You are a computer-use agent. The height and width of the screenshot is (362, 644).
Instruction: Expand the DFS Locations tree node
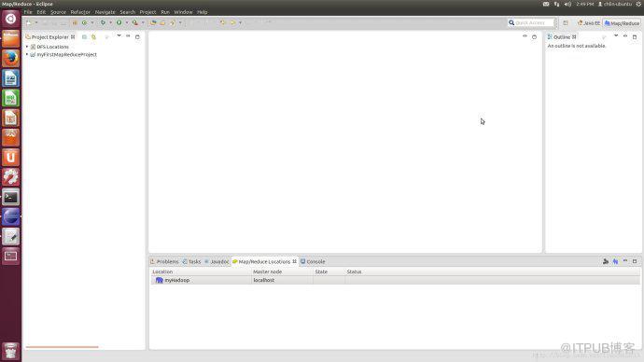point(27,47)
